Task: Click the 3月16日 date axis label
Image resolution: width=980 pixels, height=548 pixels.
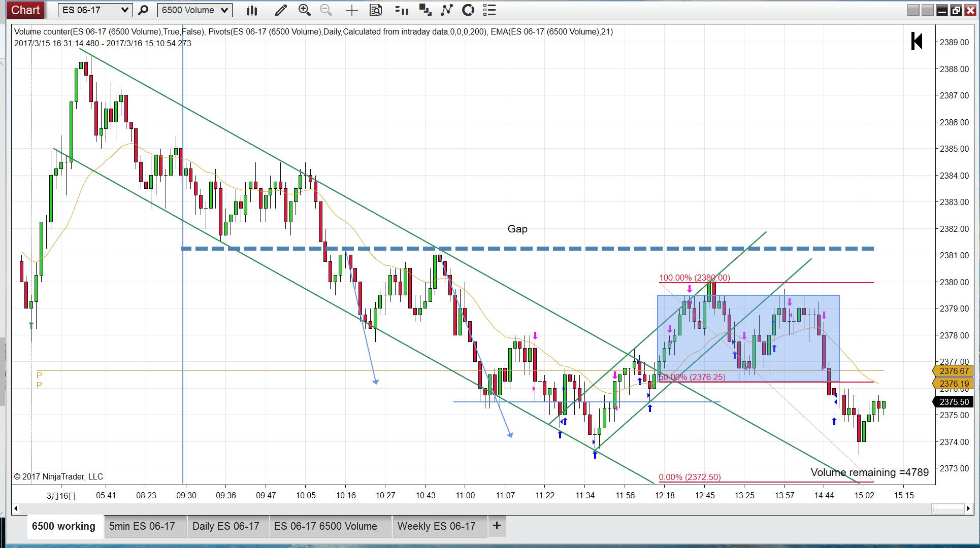Action: point(61,496)
